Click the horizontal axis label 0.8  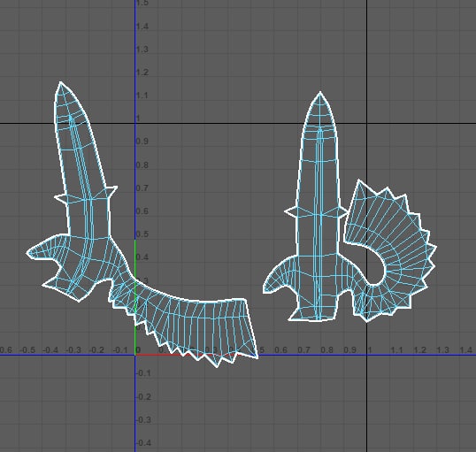(x=327, y=350)
